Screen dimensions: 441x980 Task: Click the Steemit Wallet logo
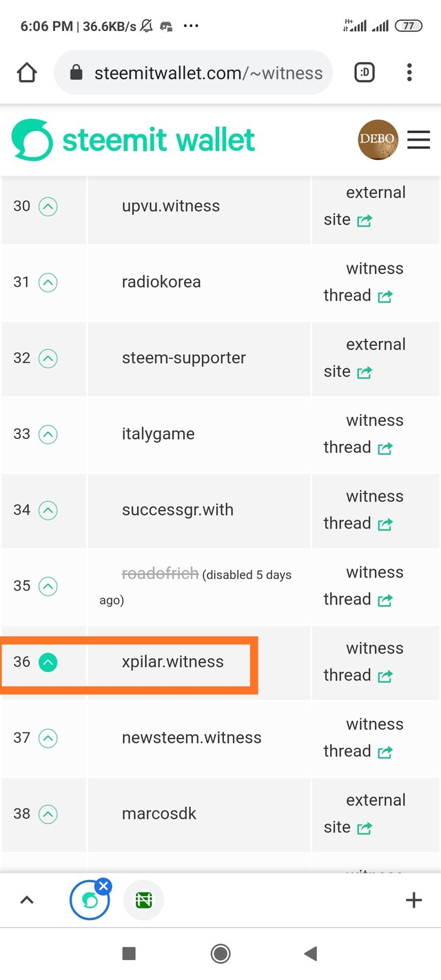(134, 140)
